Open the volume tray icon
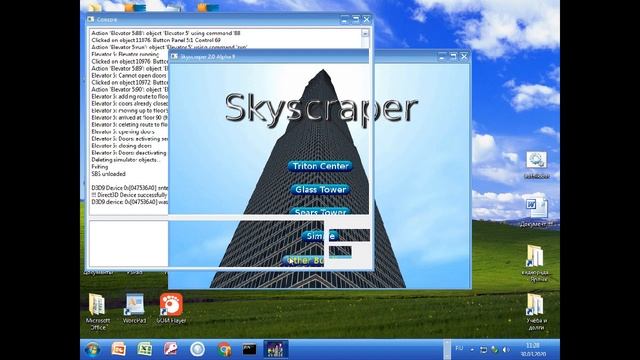The width and height of the screenshot is (640, 360). (x=506, y=350)
